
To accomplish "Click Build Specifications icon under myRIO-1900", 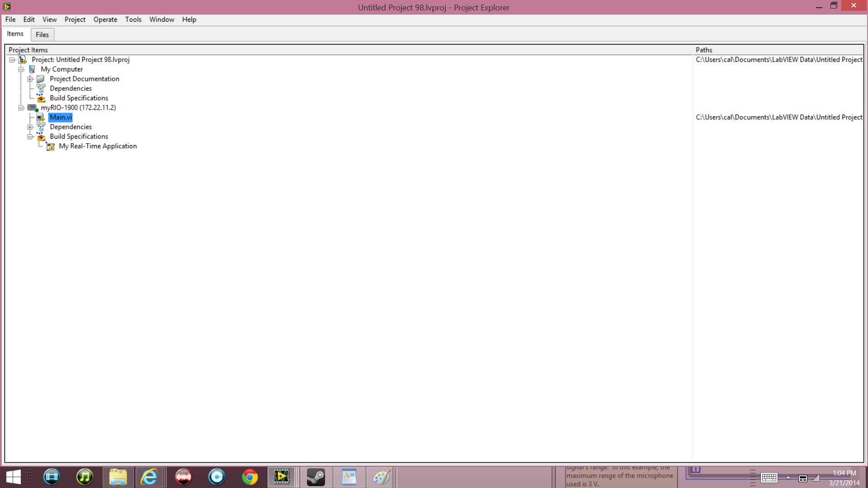I will click(41, 136).
